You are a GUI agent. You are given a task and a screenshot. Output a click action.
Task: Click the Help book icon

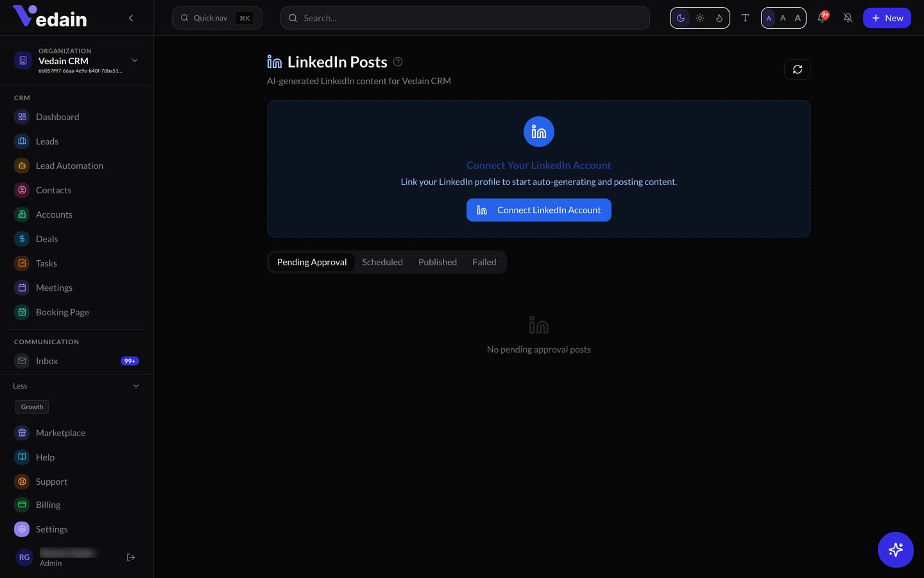tap(22, 457)
